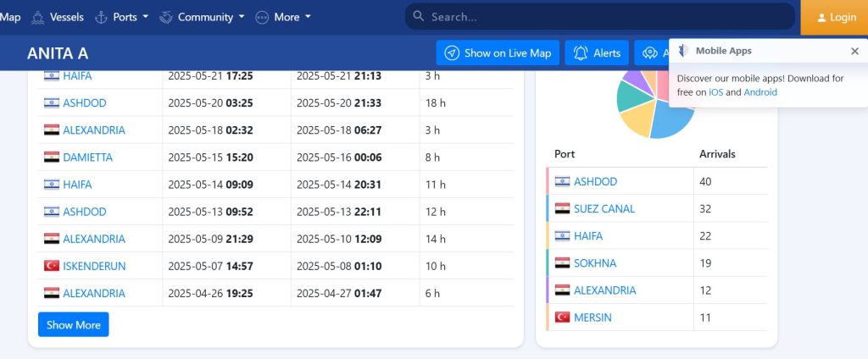Dismiss the Mobile Apps popup

coord(854,51)
